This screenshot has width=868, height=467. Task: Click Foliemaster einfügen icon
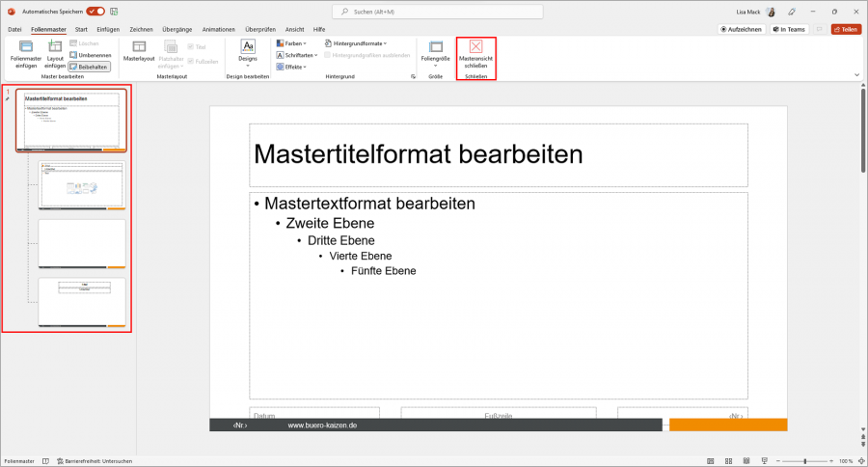26,47
